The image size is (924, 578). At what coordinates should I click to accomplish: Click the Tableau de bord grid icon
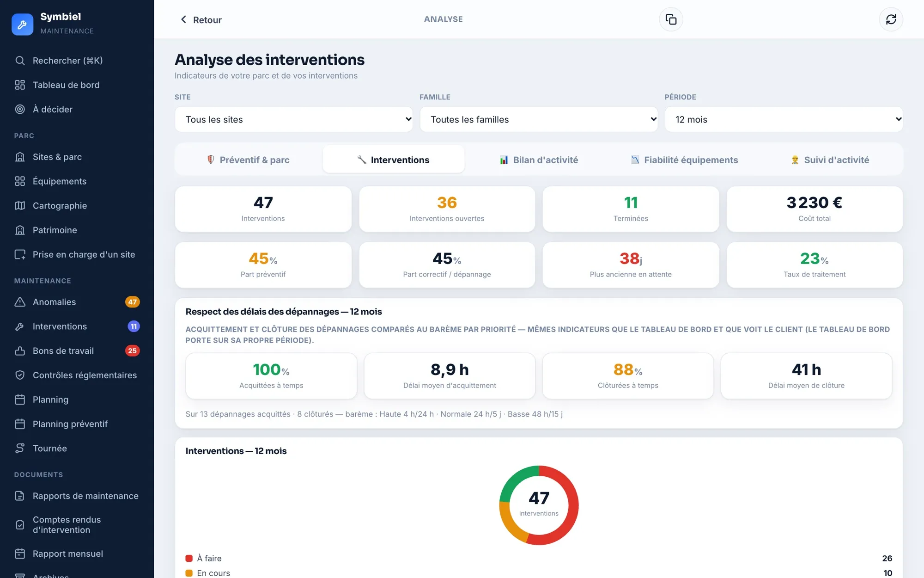[x=20, y=85]
